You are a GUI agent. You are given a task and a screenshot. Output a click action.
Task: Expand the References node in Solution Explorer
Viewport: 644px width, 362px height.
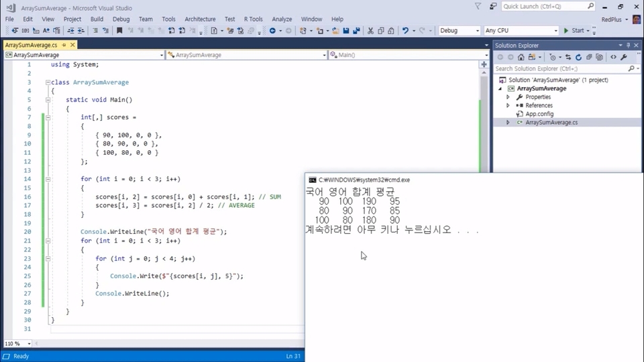tap(508, 105)
